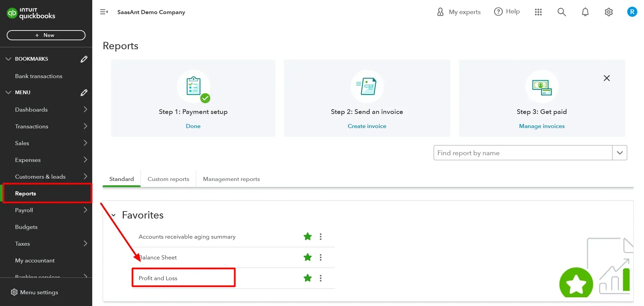Open Bank transactions bookmark

point(39,76)
